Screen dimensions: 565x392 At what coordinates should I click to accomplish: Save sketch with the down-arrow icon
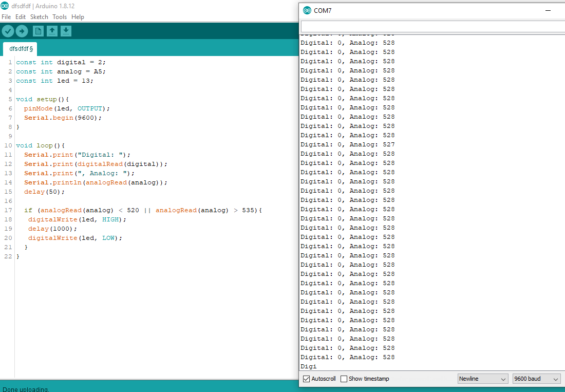pos(66,31)
